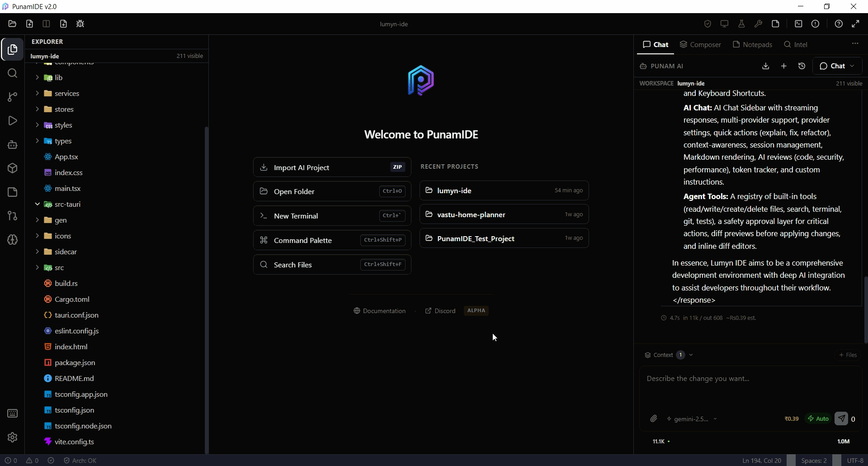Toggle the green Auto mode pill
The image size is (868, 466).
click(x=818, y=419)
